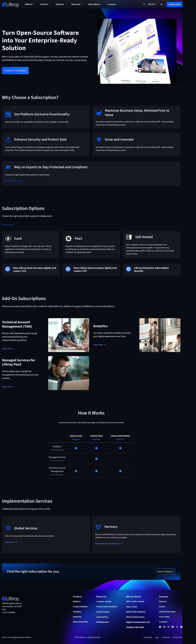196x644 pixels.
Task: Click the Maximize Business Value chart icon
Action: click(99, 112)
